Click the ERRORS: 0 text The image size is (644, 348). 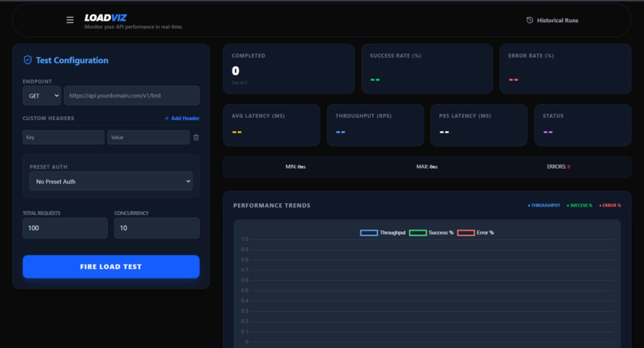point(559,166)
